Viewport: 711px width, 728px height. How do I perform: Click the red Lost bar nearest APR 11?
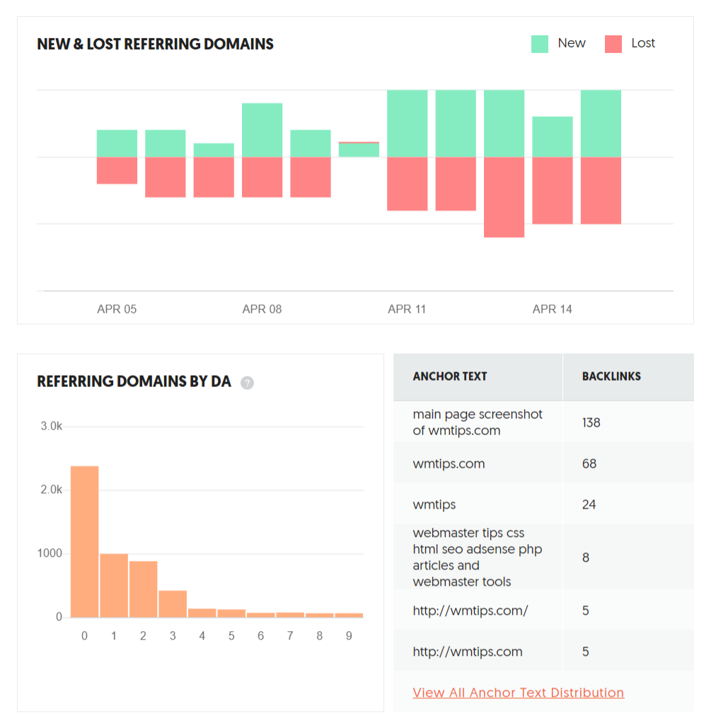407,184
